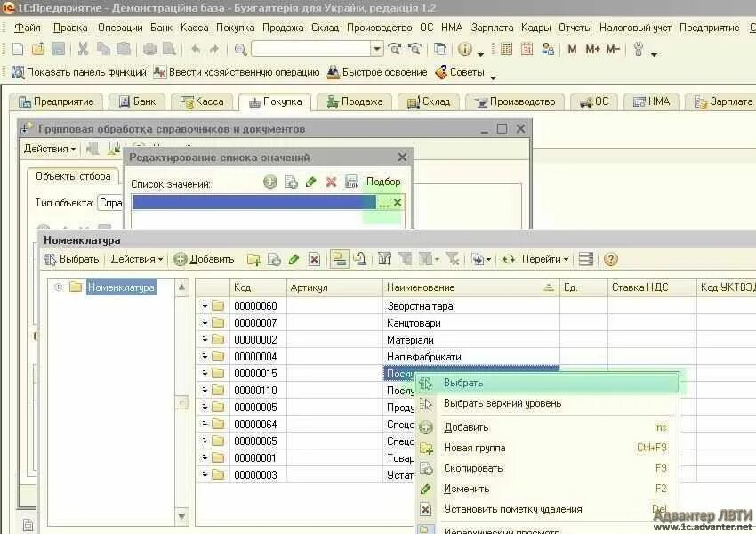Click the Refresh arrows icon in Номенклатура toolbar
The width and height of the screenshot is (756, 534).
tap(508, 260)
